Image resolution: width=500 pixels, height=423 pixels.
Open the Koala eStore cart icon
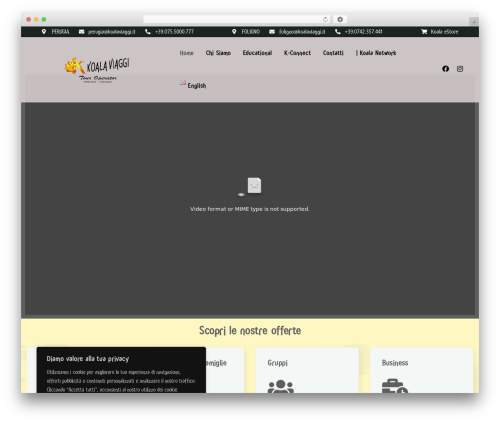[x=424, y=32]
